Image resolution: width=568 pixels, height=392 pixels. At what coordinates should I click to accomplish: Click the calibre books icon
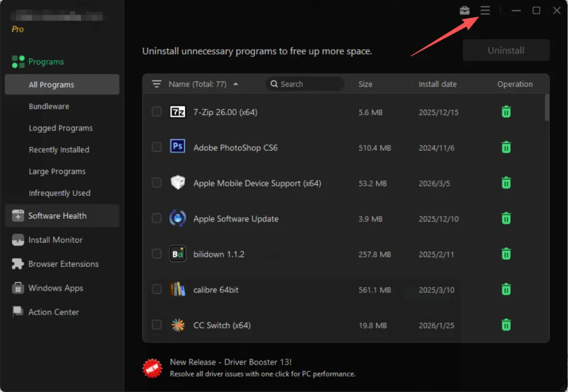tap(178, 289)
